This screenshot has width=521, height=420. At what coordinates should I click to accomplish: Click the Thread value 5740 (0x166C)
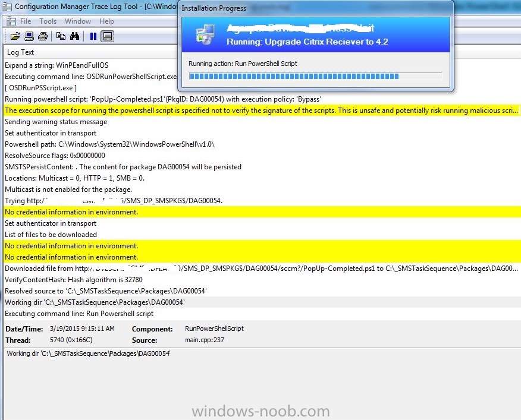pos(71,340)
